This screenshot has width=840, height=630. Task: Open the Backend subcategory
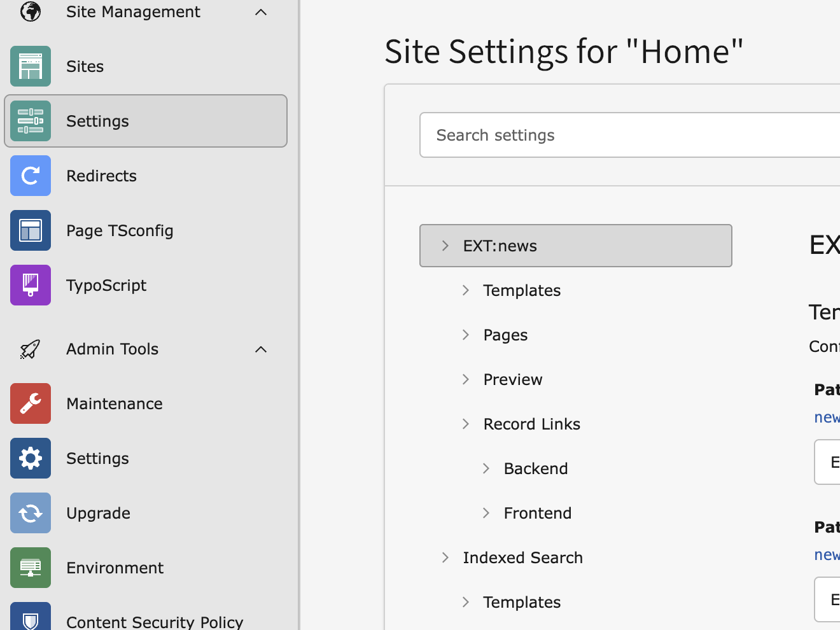tap(535, 468)
